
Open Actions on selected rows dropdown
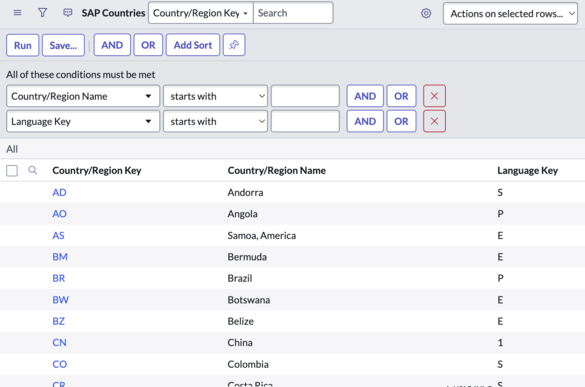click(x=510, y=13)
